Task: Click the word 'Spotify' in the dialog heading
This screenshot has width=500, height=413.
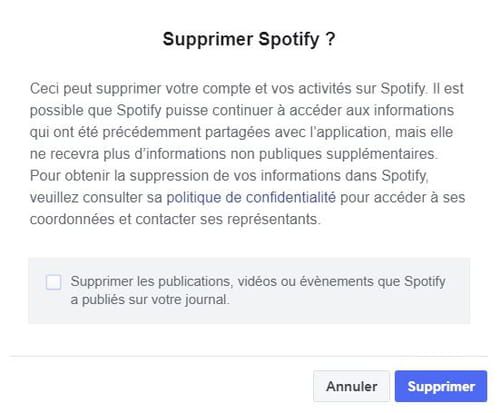Action: (x=289, y=40)
